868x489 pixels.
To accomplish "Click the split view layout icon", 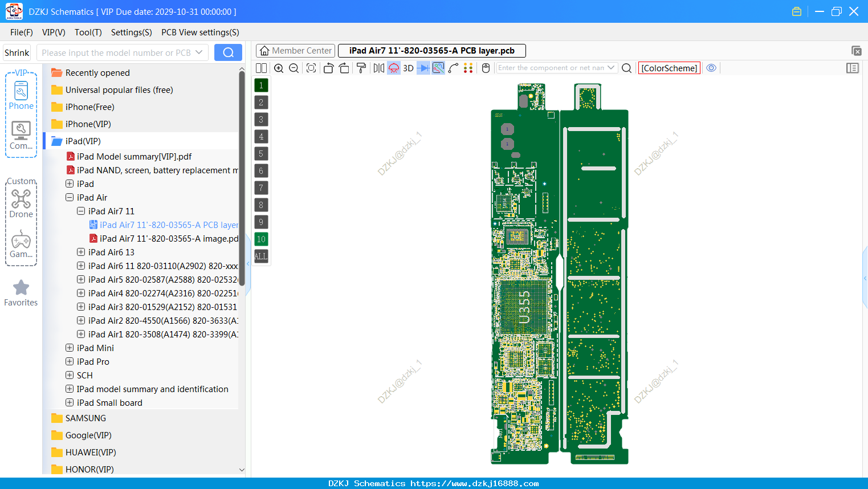I will coord(261,68).
